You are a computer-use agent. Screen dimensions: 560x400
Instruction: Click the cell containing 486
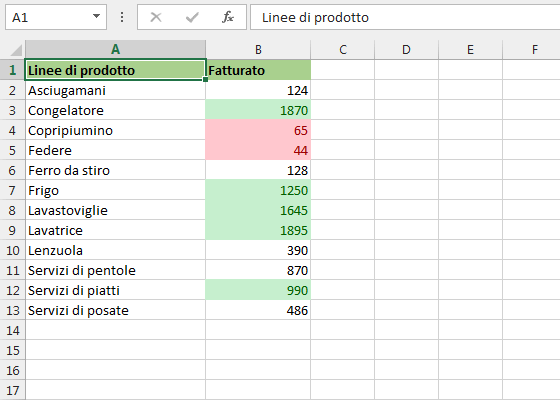coord(258,310)
